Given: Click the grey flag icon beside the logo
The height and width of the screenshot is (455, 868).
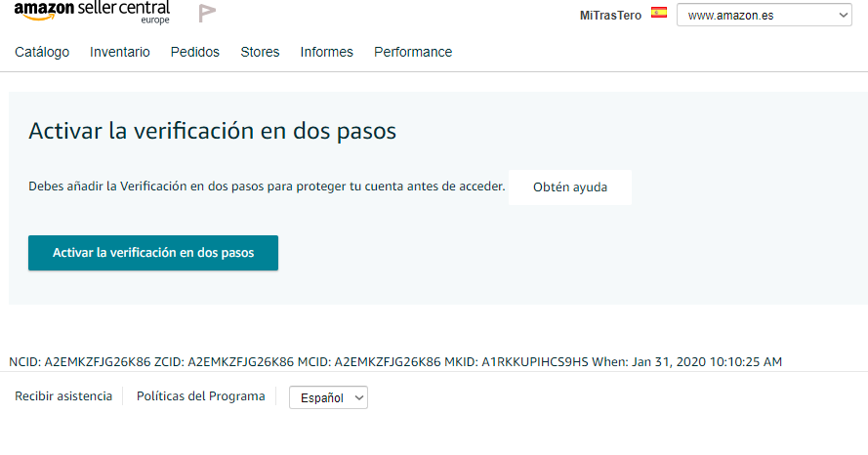Looking at the screenshot, I should (x=207, y=14).
